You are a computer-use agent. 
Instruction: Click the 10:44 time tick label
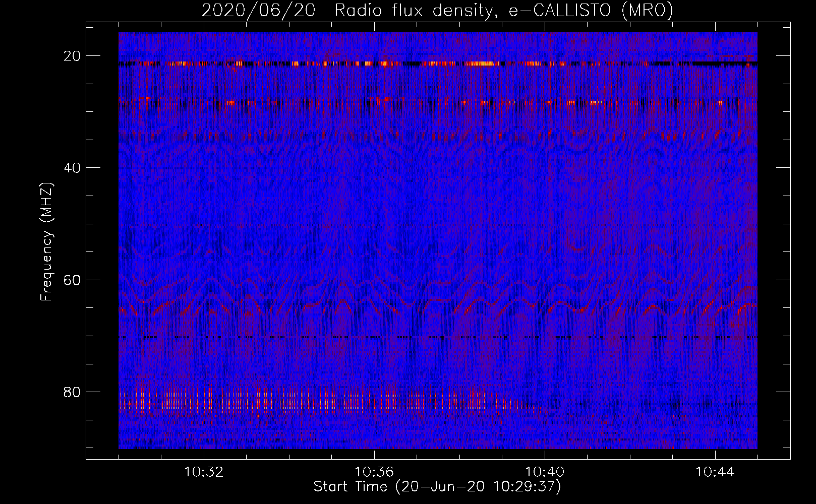[x=715, y=472]
